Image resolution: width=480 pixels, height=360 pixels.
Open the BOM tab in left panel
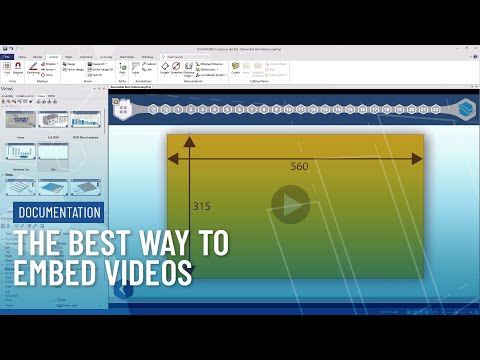click(x=51, y=96)
